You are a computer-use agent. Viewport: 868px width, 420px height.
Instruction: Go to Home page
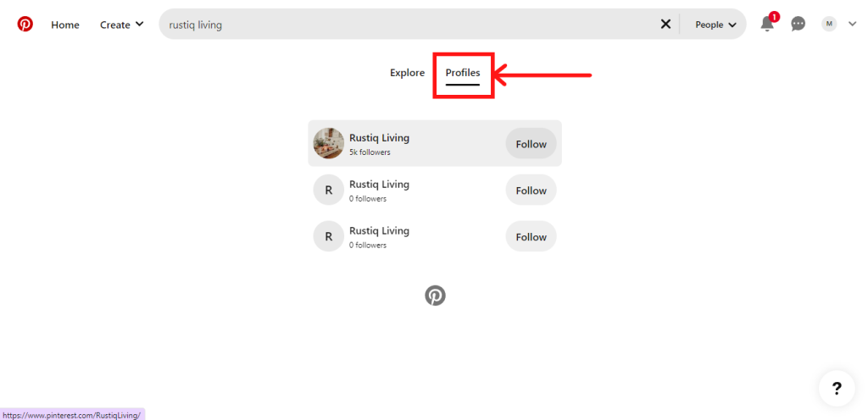[65, 25]
